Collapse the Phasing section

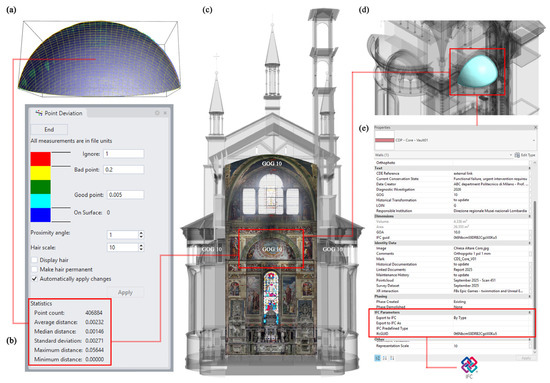tap(530, 296)
